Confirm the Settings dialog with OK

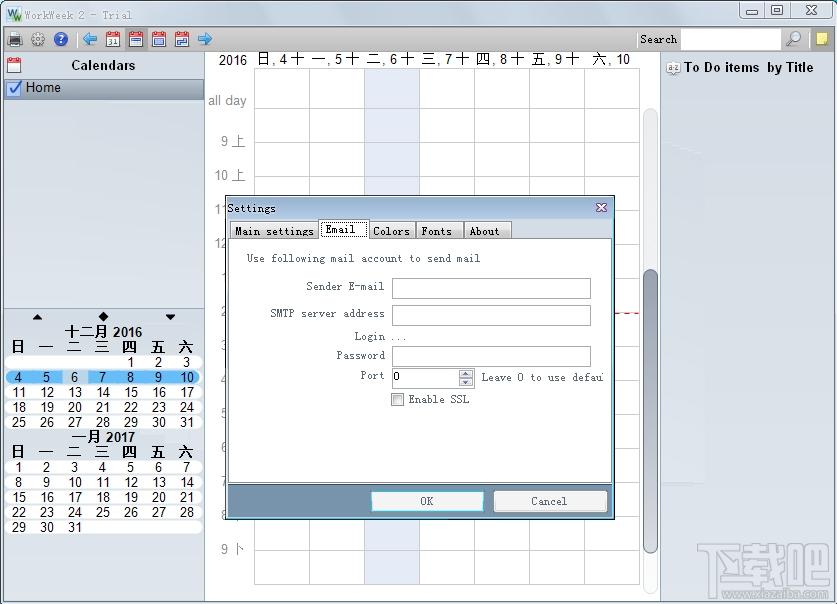point(427,501)
